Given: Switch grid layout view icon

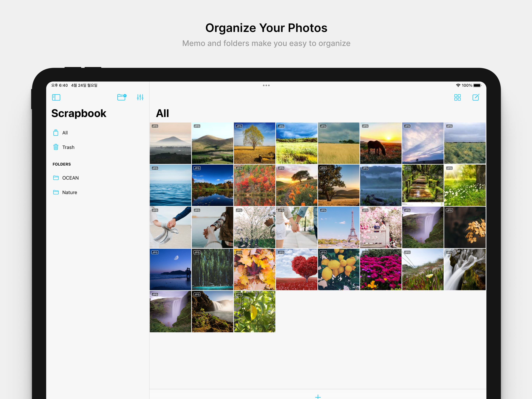Looking at the screenshot, I should 457,97.
